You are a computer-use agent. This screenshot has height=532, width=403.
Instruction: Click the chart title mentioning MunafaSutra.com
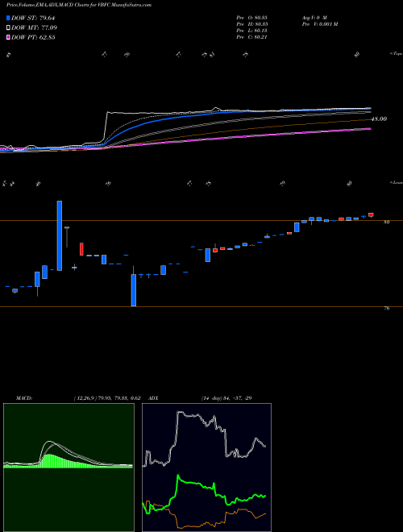pyautogui.click(x=79, y=5)
